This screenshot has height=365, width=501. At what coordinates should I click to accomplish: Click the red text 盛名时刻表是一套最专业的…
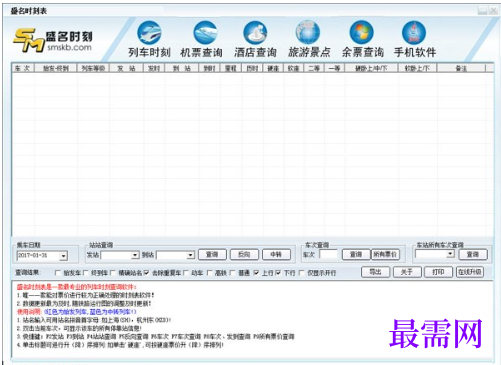coord(77,287)
